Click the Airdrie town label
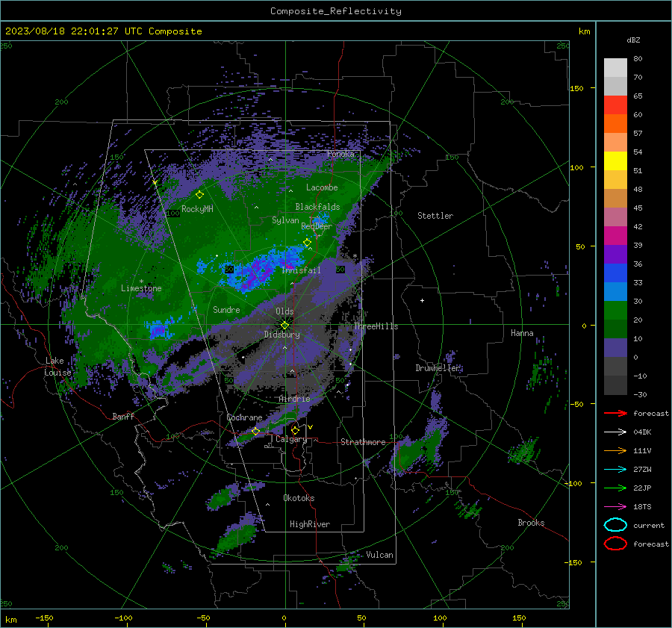The height and width of the screenshot is (628, 672). pos(294,399)
